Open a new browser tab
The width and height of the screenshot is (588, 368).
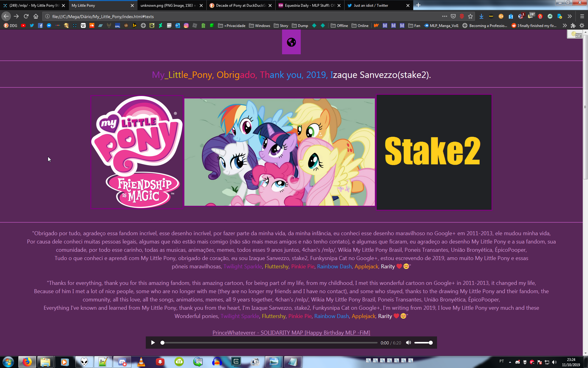[418, 5]
